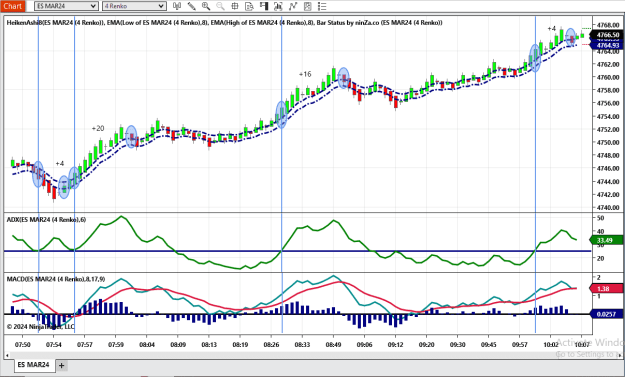The height and width of the screenshot is (377, 625).
Task: Add a new tab with plus button
Action: click(61, 365)
